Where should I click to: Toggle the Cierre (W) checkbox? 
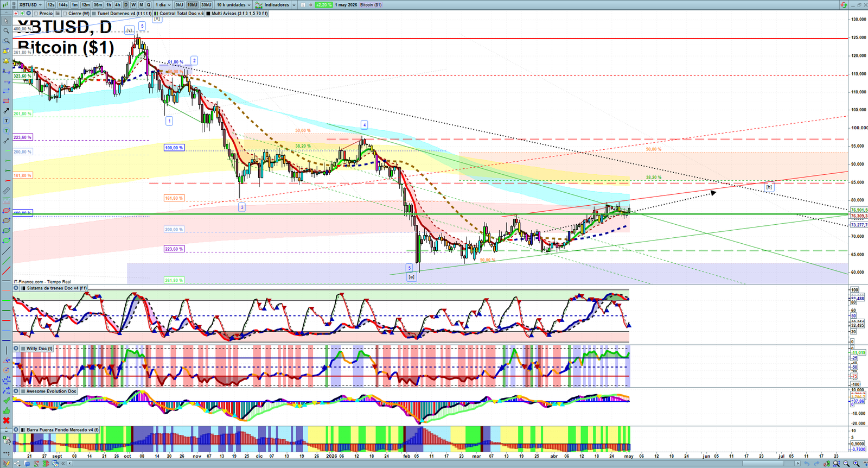point(65,13)
